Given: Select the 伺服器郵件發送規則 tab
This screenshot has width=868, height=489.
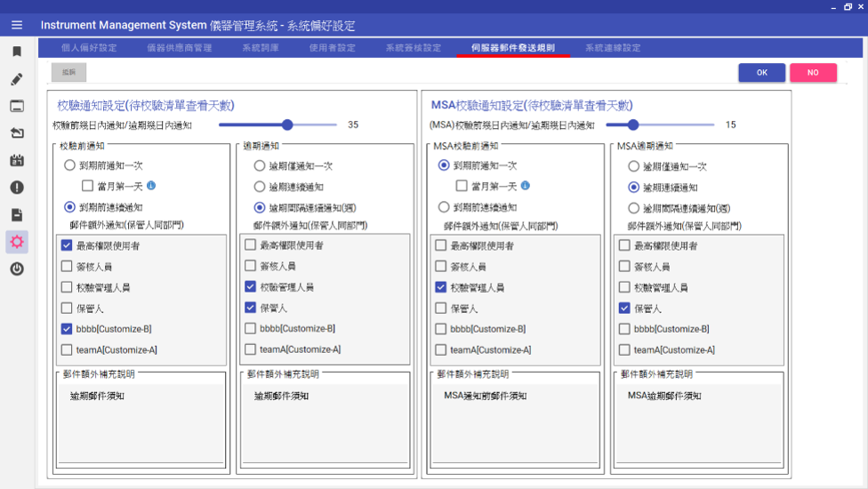Looking at the screenshot, I should [513, 48].
